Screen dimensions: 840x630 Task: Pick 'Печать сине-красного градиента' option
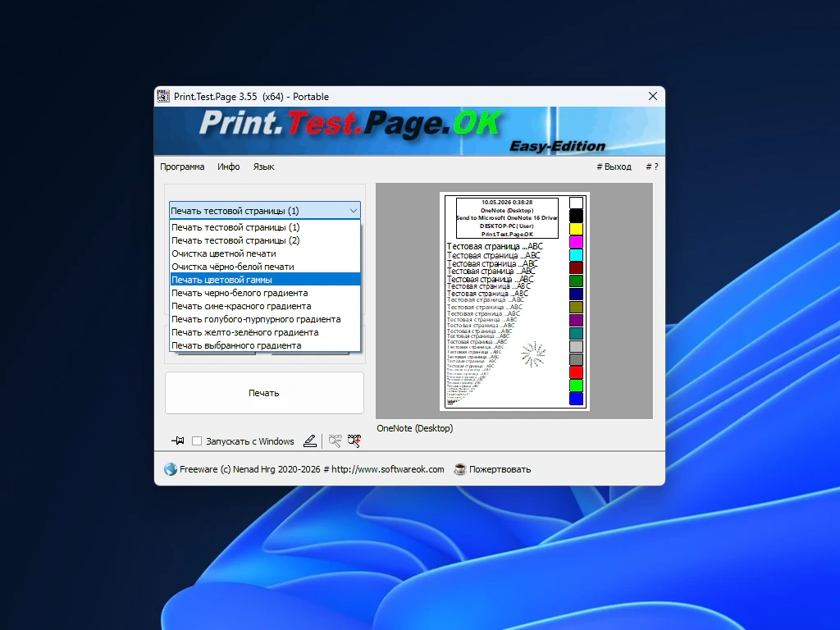point(265,306)
